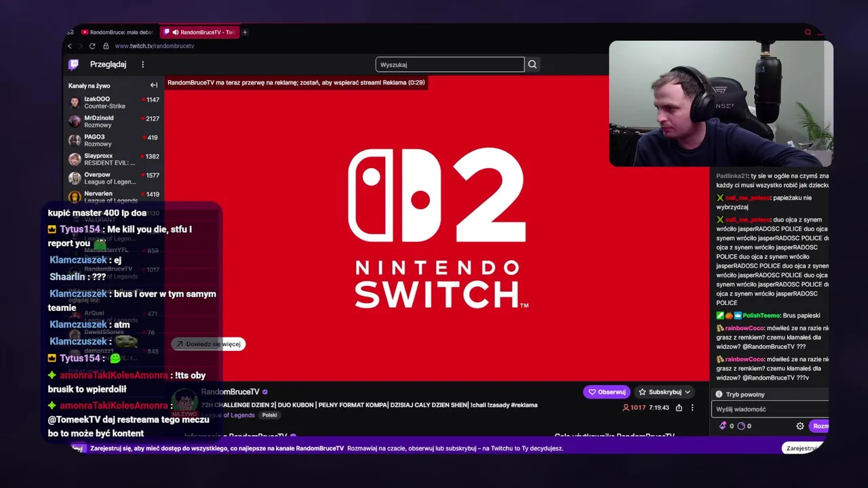Click Overpow channel avatar

pyautogui.click(x=75, y=178)
